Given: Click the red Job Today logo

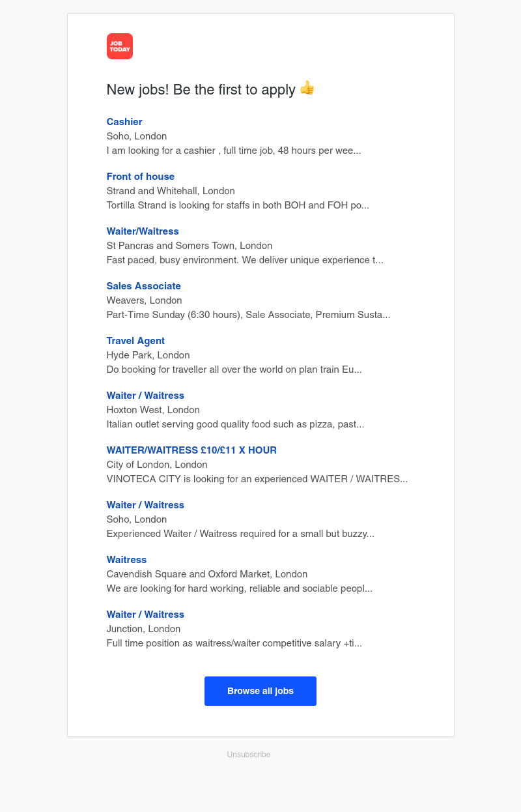Looking at the screenshot, I should pos(120,46).
